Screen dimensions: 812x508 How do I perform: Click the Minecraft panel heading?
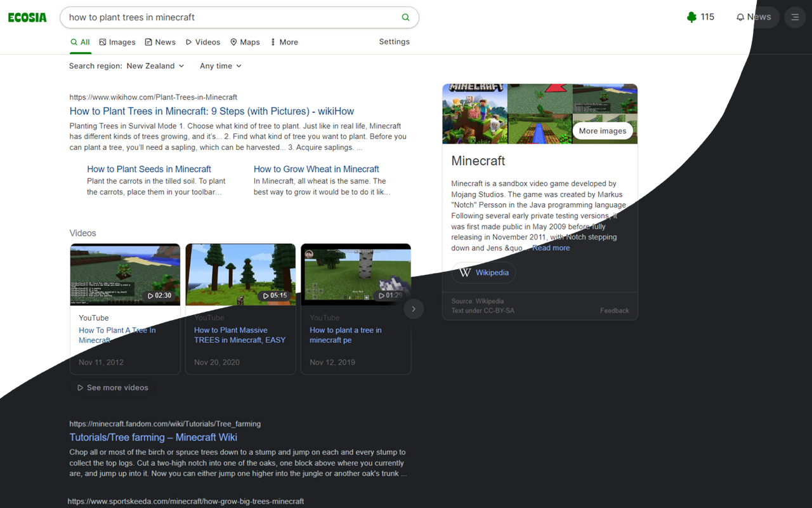tap(478, 161)
